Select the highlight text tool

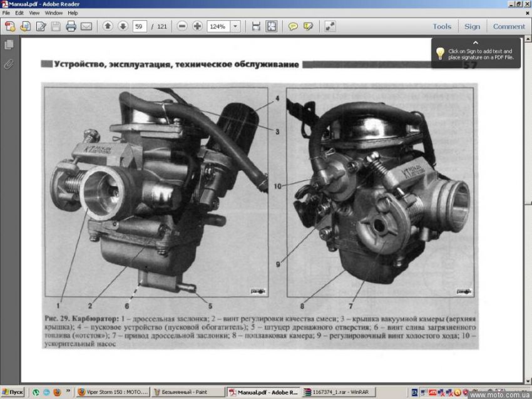(x=308, y=26)
